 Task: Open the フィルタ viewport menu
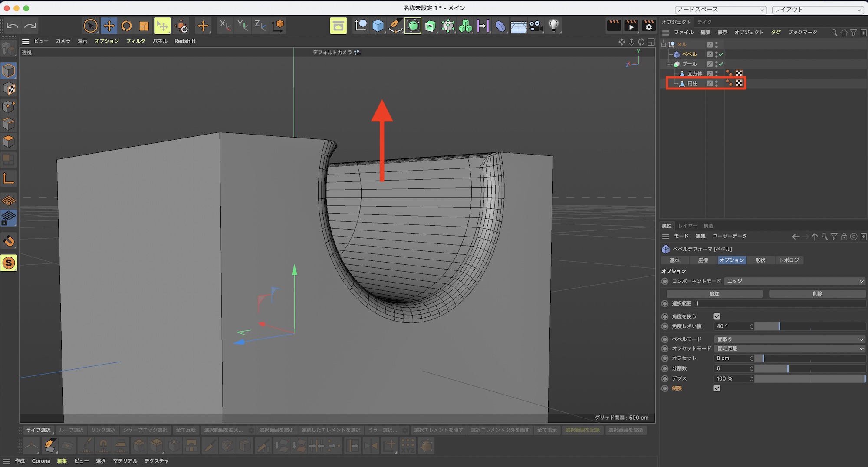(135, 41)
